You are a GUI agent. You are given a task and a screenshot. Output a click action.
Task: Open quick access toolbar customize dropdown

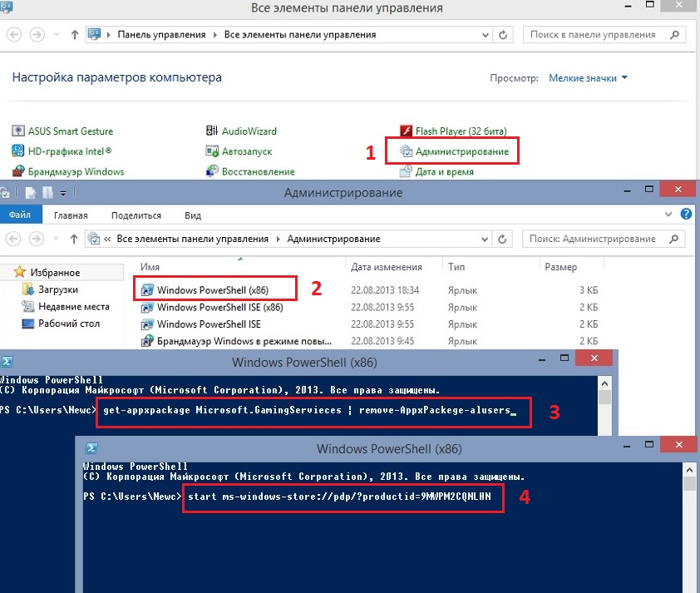63,193
